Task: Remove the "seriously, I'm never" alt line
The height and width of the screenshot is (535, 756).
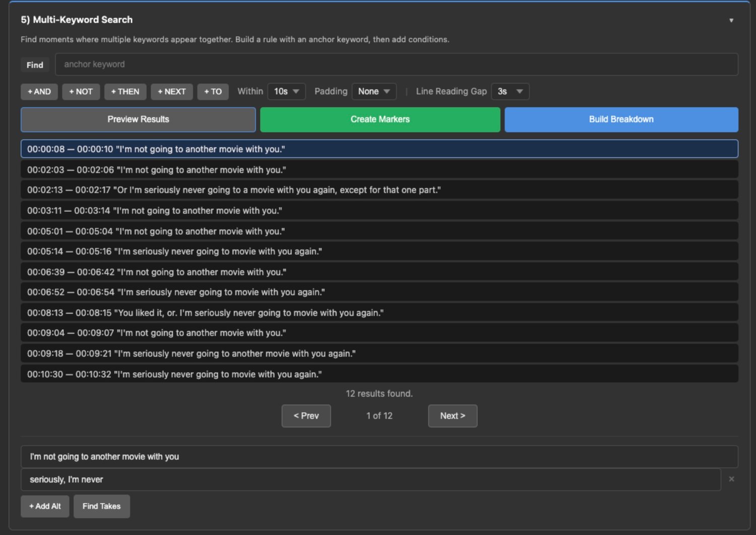Action: [x=731, y=479]
